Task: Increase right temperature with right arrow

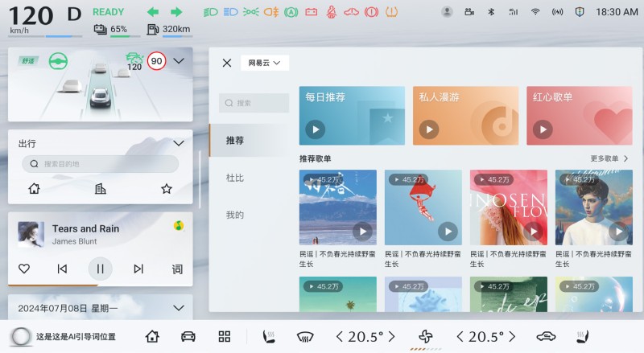Action: click(x=512, y=337)
